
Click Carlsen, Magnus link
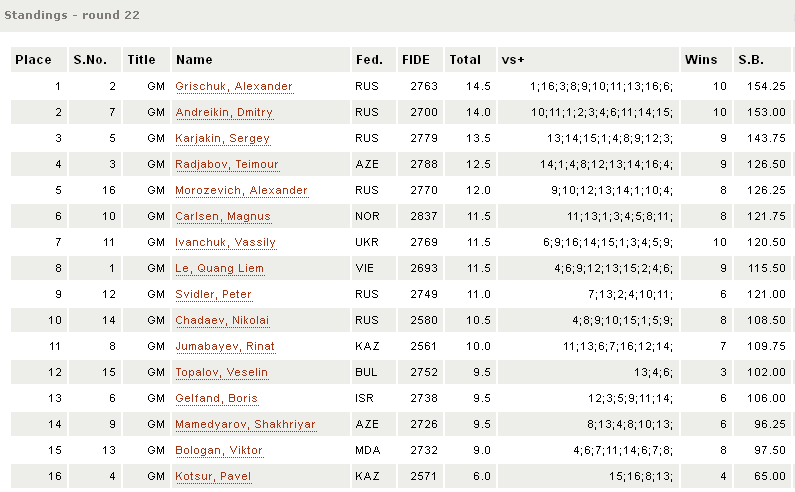[223, 217]
